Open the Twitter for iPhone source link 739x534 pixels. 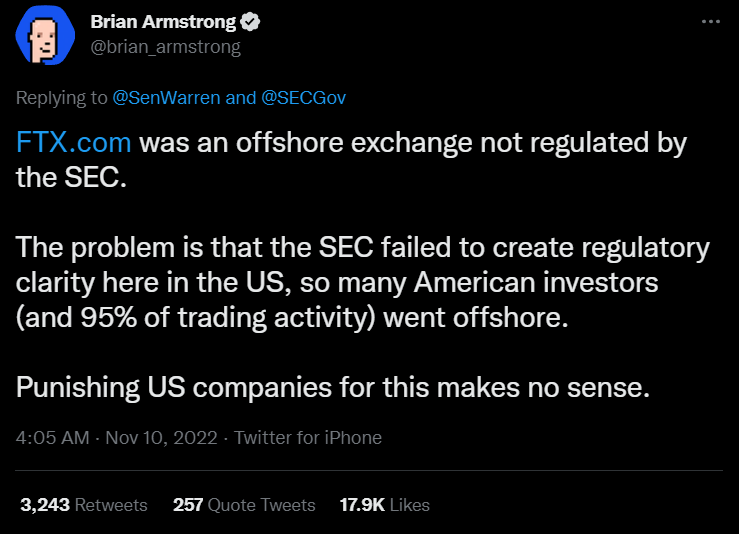309,437
